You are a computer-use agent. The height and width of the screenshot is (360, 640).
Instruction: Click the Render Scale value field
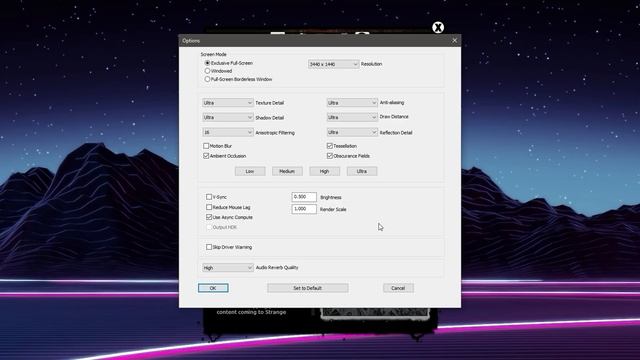[x=304, y=209]
